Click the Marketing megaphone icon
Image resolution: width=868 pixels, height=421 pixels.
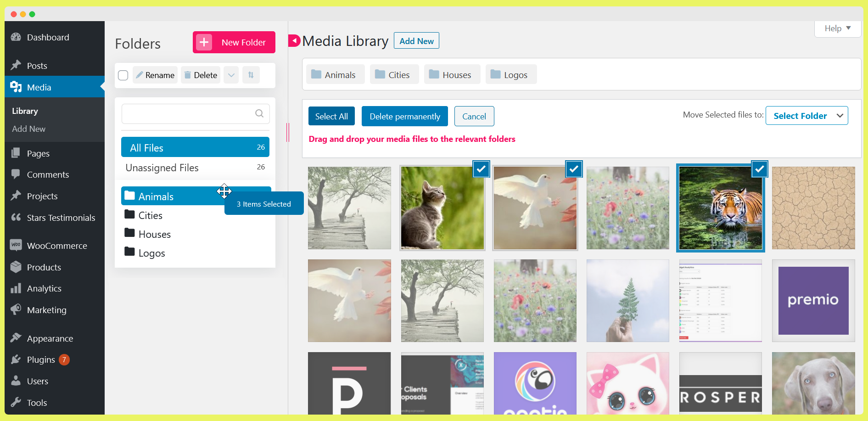tap(16, 309)
